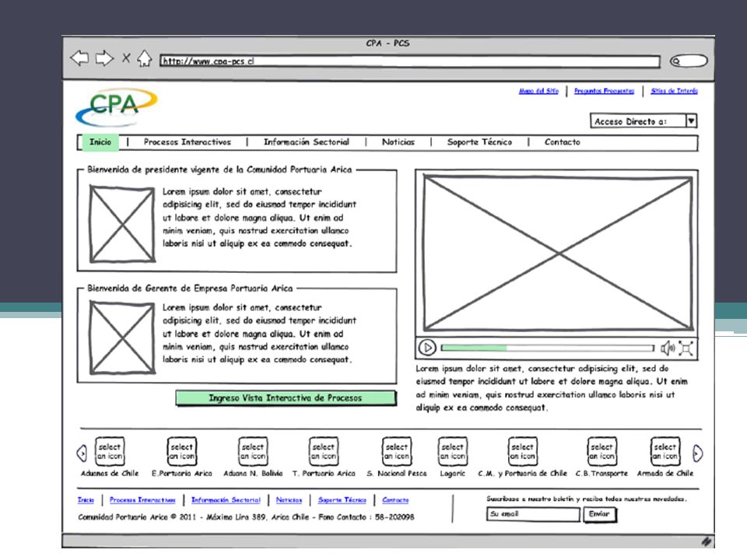Image resolution: width=747 pixels, height=560 pixels.
Task: Click the video progress bar
Action: pos(547,348)
